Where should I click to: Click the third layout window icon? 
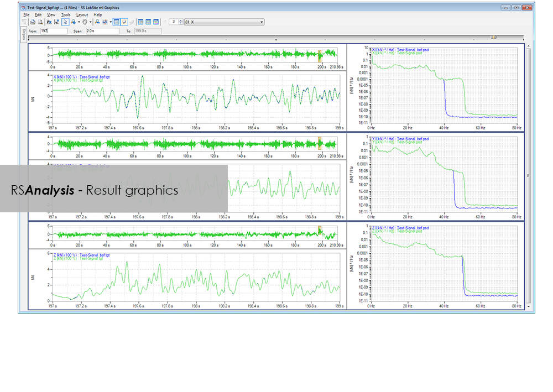(156, 22)
